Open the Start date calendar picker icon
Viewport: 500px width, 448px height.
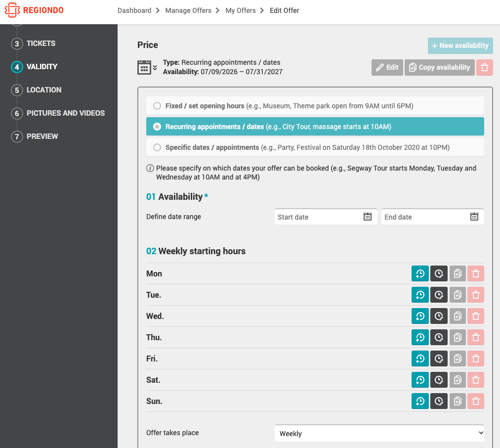(x=368, y=217)
